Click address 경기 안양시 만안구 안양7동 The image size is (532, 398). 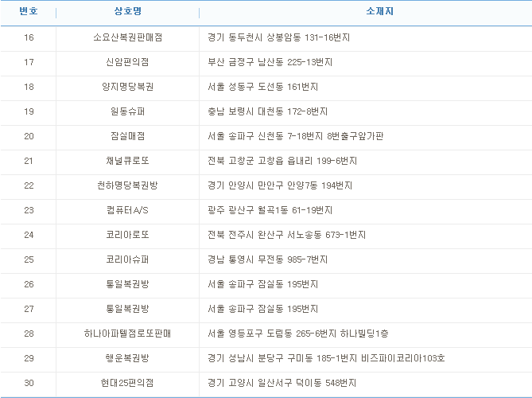(262, 185)
